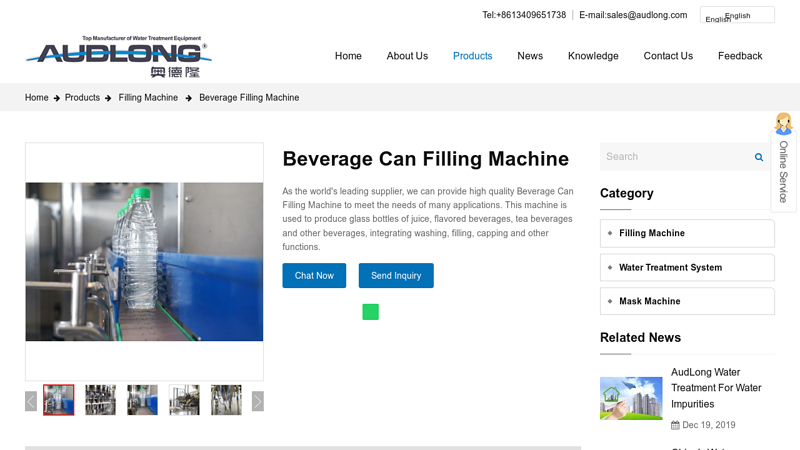Select the second product thumbnail

point(101,400)
